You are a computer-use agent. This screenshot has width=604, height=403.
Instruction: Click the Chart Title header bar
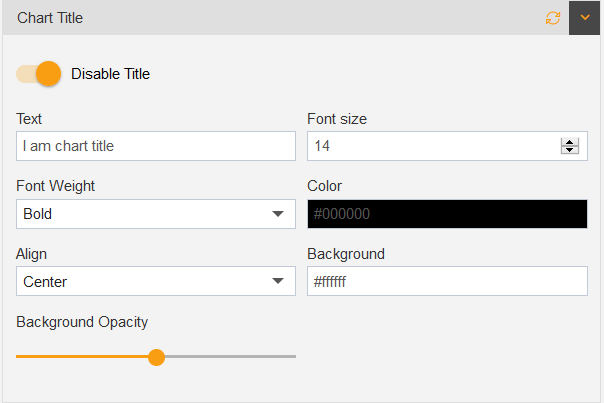(285, 18)
